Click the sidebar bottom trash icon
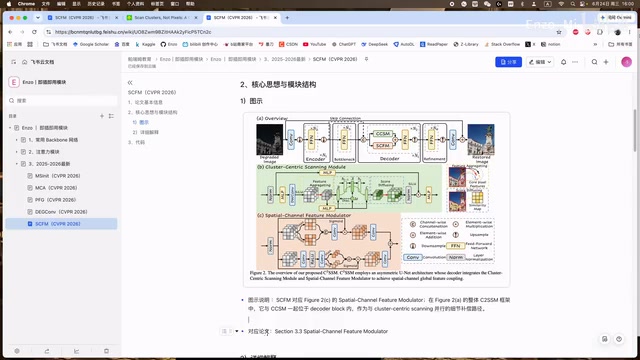This screenshot has width=640, height=360. click(106, 351)
